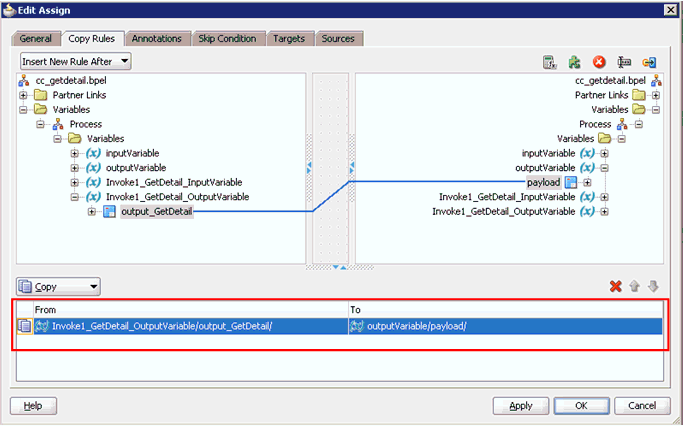Select the Copy Rules tab

point(92,38)
